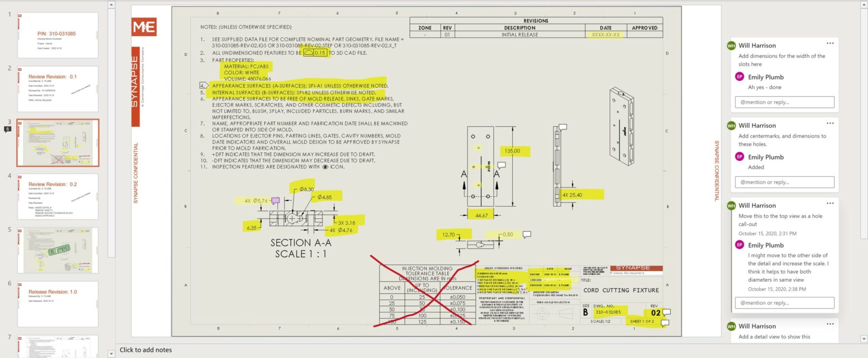Viewport: 868px width, 358px height.
Task: Click Emily Plumb's avatar on the 'Ah yes - done' reply
Action: pos(740,77)
